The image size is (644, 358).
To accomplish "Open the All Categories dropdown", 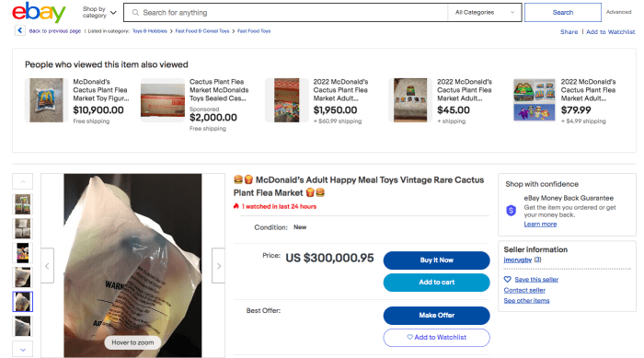I will [485, 12].
